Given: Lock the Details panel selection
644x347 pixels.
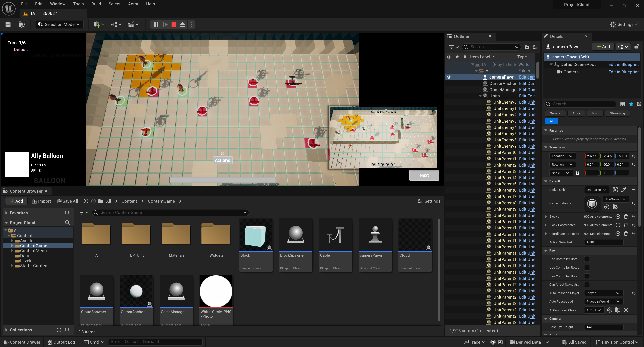Looking at the screenshot, I should point(637,47).
